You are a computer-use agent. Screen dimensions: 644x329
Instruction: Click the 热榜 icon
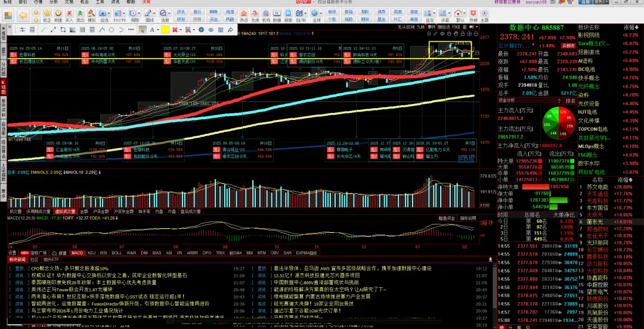(473, 15)
